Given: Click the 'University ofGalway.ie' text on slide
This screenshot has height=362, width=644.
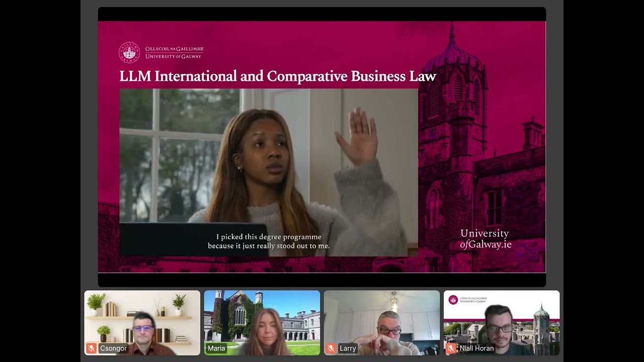Looking at the screenshot, I should pos(486,239).
